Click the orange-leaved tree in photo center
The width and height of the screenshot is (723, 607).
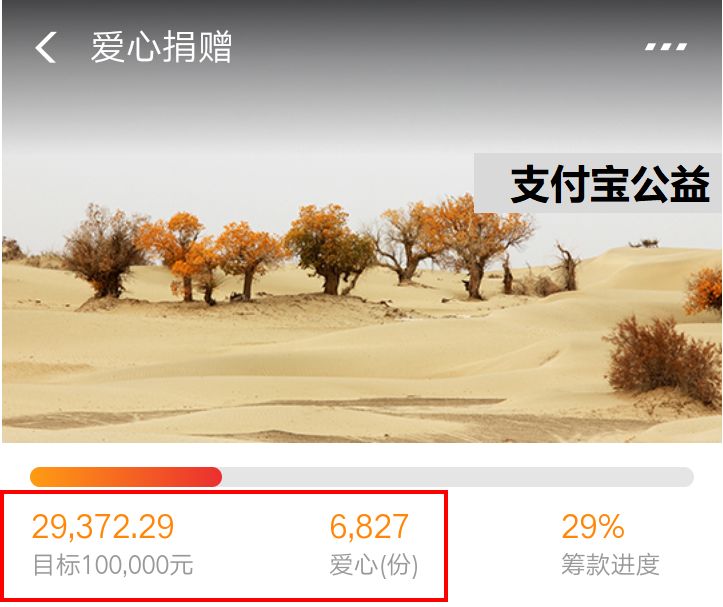330,249
